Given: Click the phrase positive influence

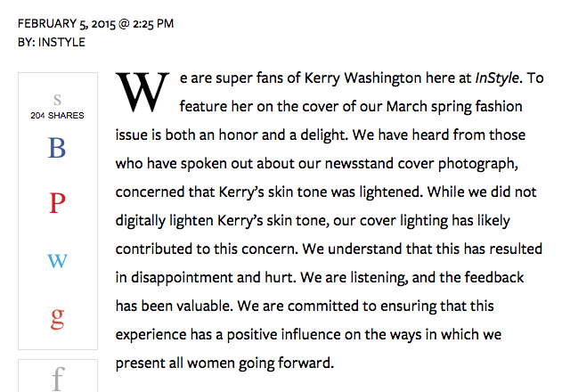Looking at the screenshot, I should point(284,334).
